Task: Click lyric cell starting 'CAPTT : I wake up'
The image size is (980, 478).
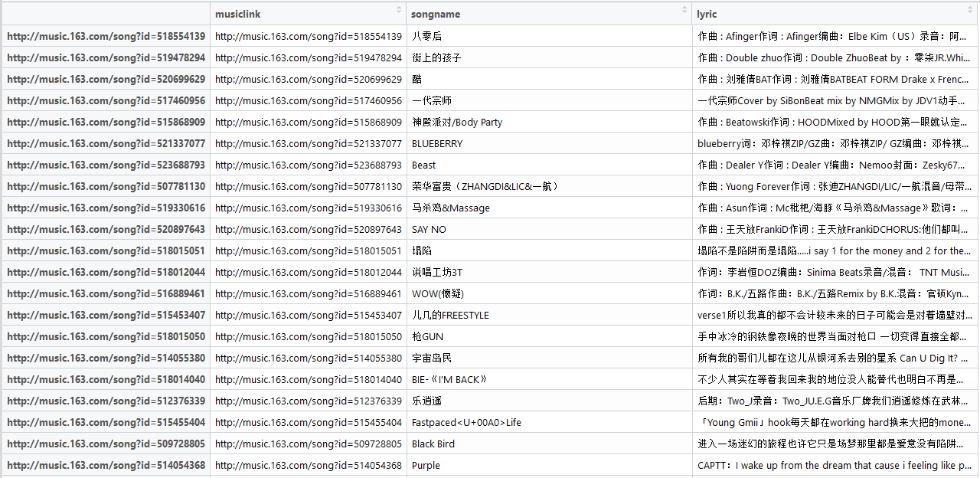Action: (835, 465)
